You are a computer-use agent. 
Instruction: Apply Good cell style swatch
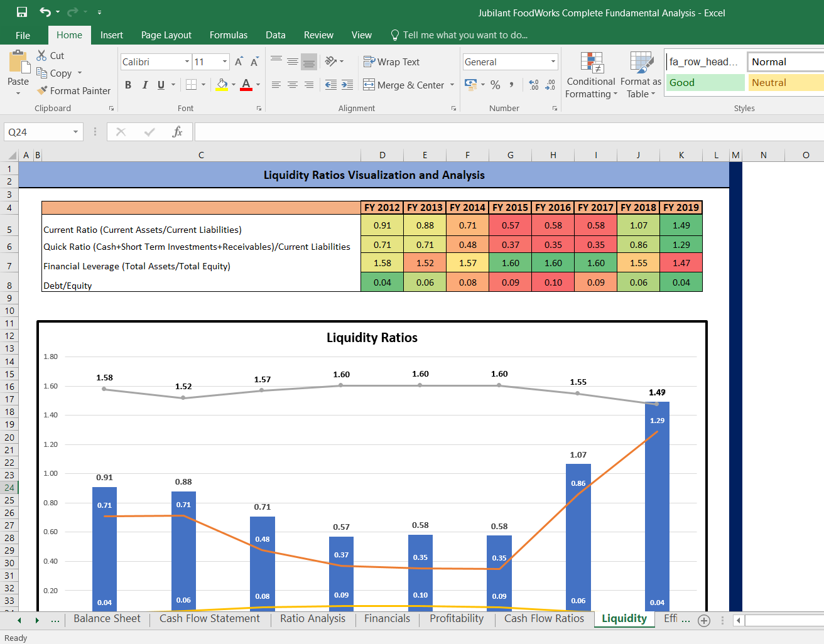coord(705,83)
